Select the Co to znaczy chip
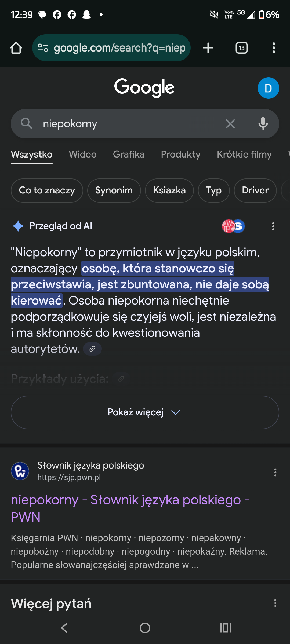 pos(47,190)
